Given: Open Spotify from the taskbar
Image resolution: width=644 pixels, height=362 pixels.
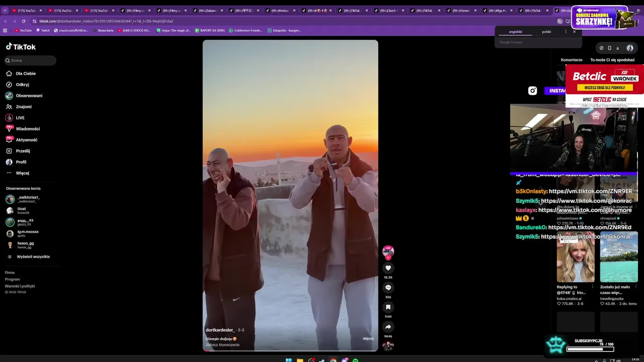Looking at the screenshot, I should (x=355, y=360).
